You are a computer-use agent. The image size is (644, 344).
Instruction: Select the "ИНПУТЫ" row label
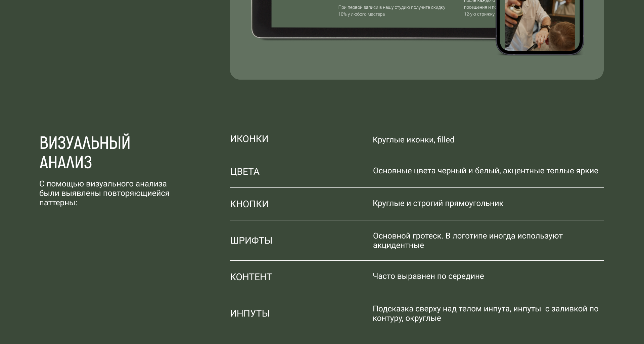point(250,313)
